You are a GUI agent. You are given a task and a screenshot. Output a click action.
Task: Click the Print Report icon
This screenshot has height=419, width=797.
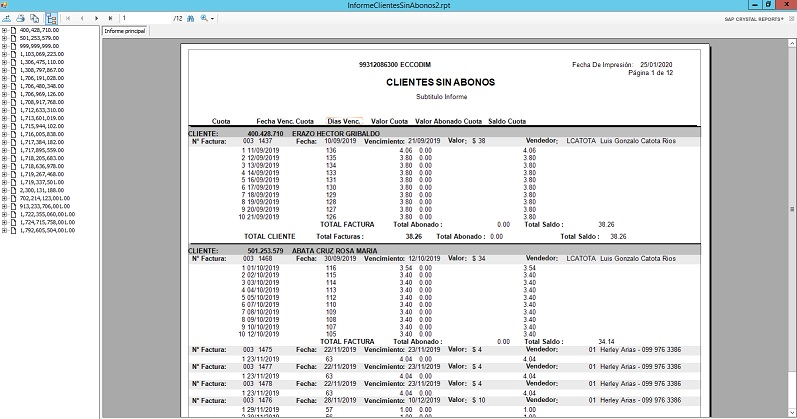click(x=21, y=18)
